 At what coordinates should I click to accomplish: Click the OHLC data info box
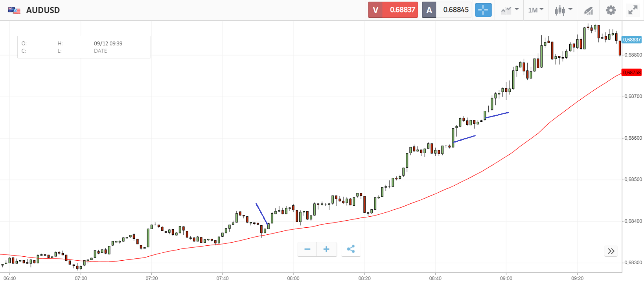84,47
